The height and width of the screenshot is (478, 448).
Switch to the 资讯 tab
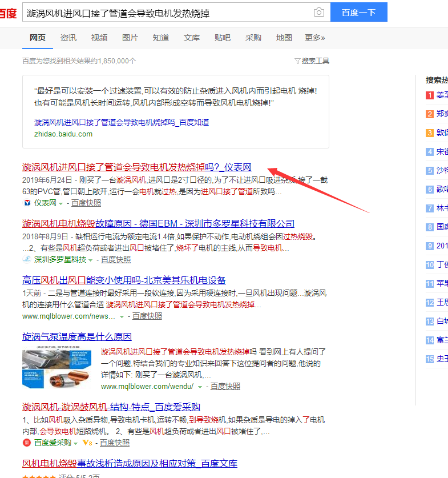click(68, 38)
